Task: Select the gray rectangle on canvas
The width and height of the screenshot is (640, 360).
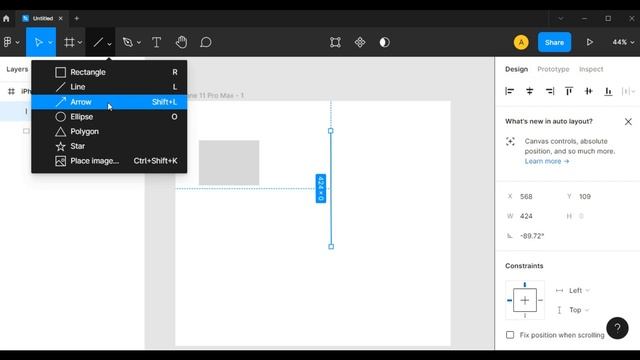Action: tap(229, 163)
